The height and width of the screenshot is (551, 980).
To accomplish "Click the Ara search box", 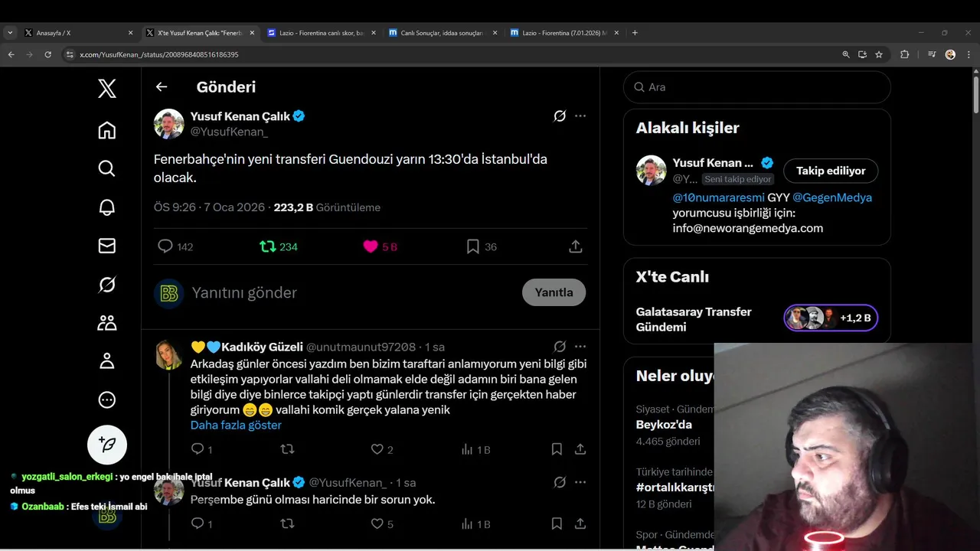I will coord(756,87).
